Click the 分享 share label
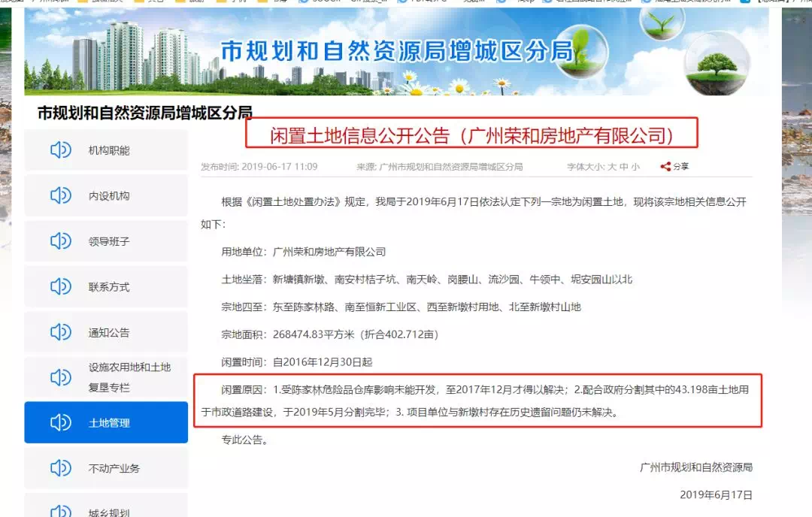Screen dimensions: 812x517 click(681, 167)
